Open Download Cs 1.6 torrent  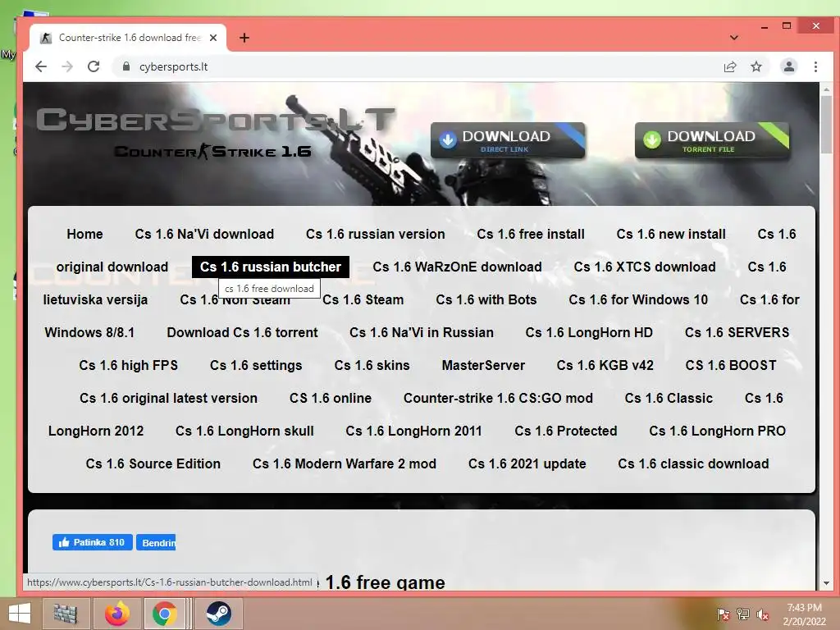[x=242, y=332]
